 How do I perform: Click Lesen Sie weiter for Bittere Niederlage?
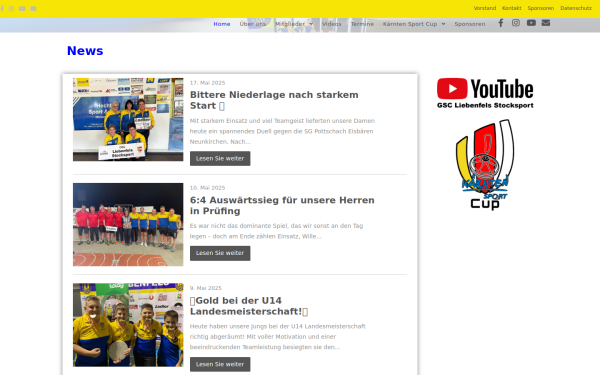pos(220,158)
